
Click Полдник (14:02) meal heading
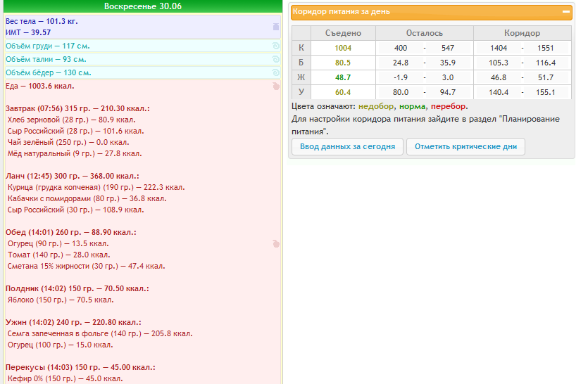[x=77, y=288]
